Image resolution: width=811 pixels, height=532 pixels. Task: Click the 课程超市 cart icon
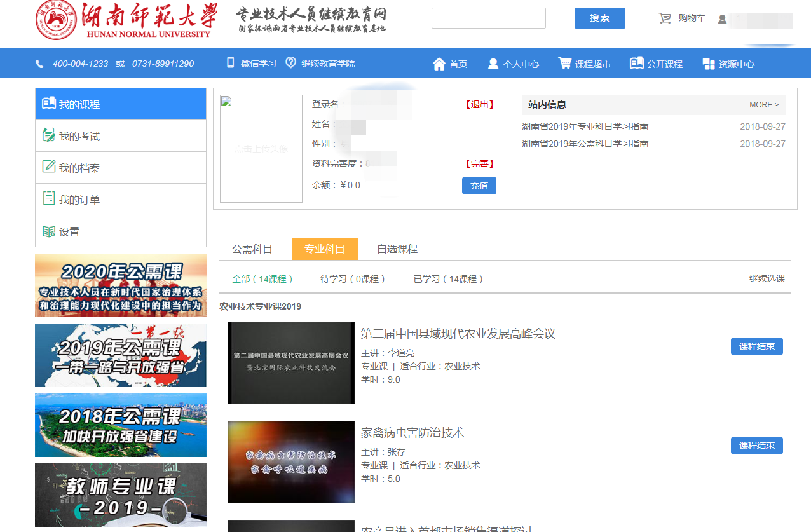pyautogui.click(x=564, y=63)
